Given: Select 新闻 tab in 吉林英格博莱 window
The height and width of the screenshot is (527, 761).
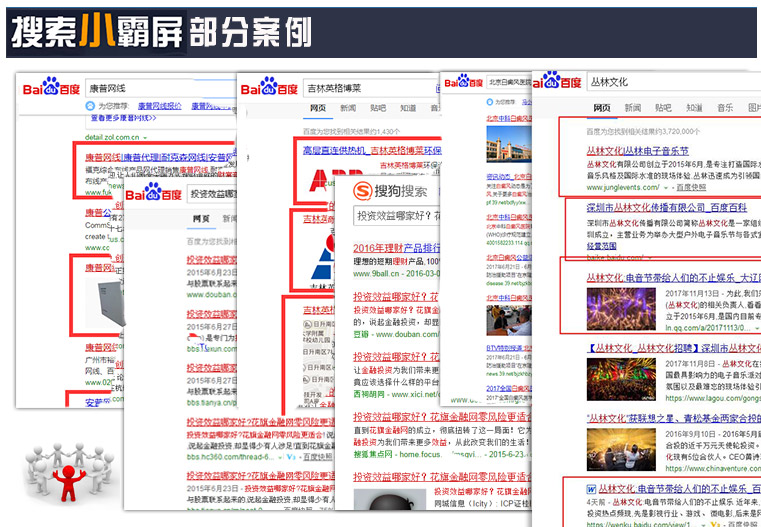Looking at the screenshot, I should [x=347, y=108].
